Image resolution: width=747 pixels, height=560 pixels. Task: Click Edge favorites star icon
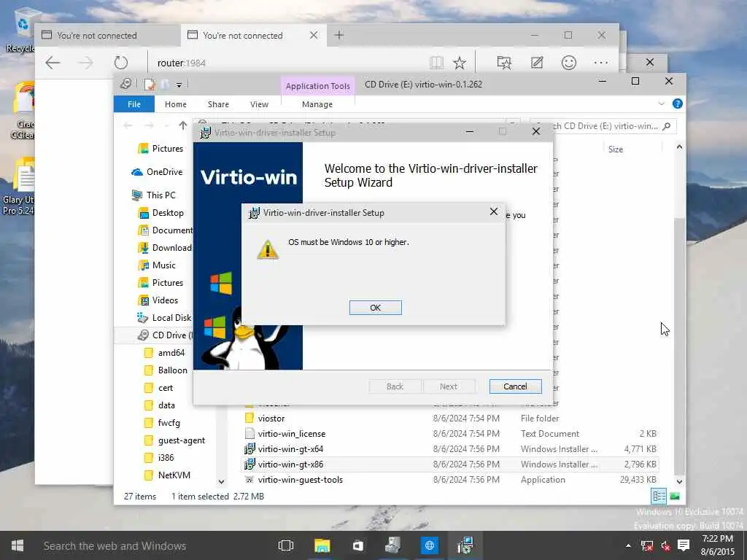coord(460,63)
